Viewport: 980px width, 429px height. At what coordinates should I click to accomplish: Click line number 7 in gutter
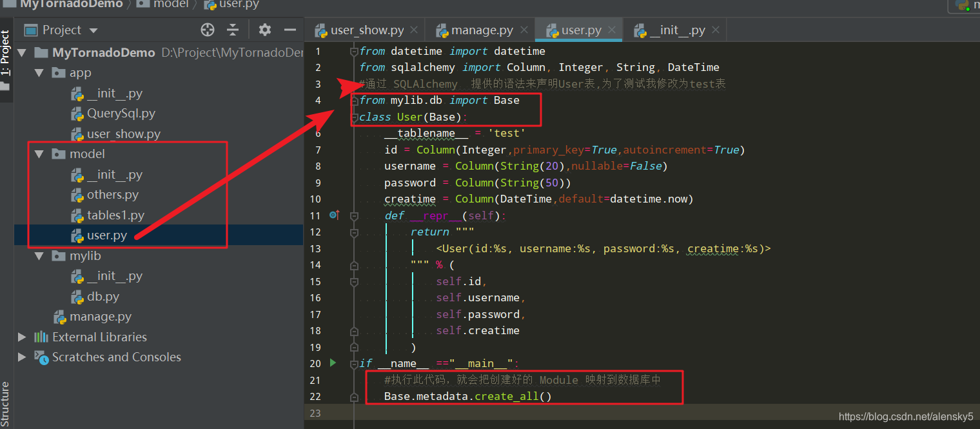tap(317, 150)
